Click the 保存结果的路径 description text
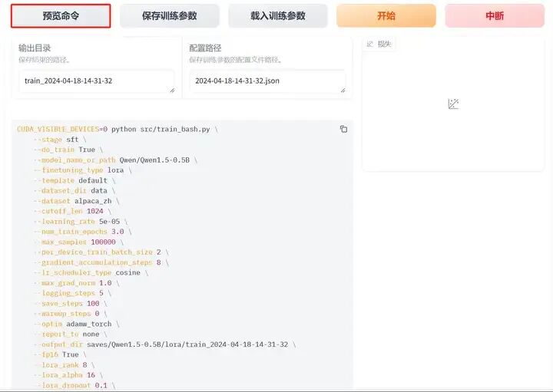This screenshot has height=392, width=553. (x=45, y=60)
